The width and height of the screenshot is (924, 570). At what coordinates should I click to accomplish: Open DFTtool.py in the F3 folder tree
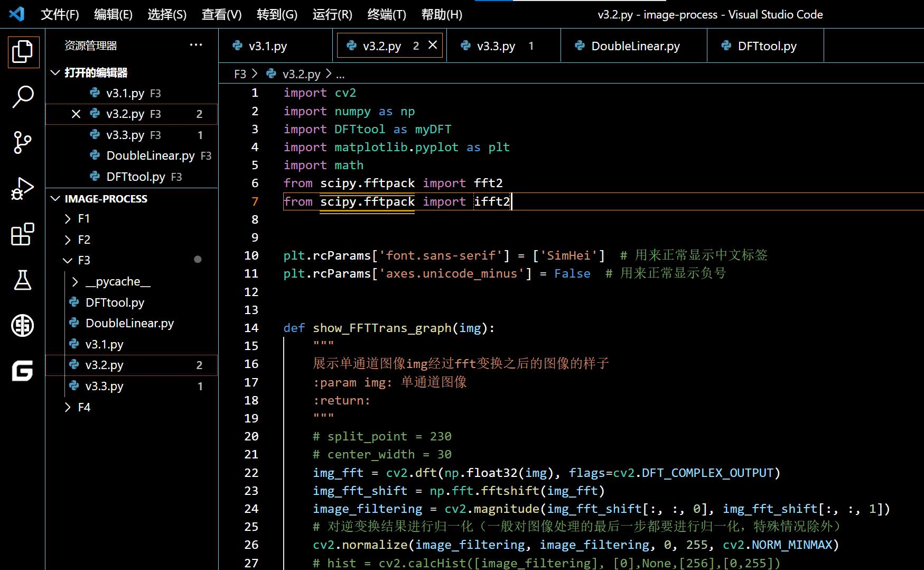click(x=131, y=302)
